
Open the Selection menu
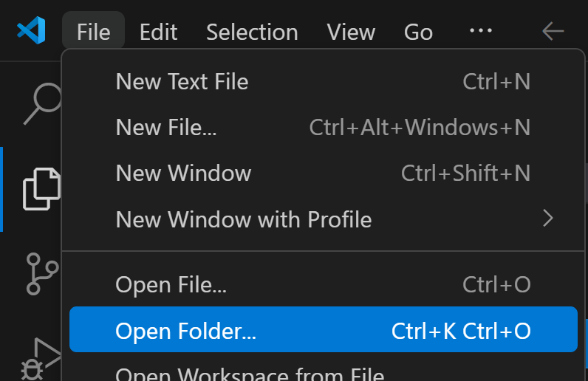252,32
